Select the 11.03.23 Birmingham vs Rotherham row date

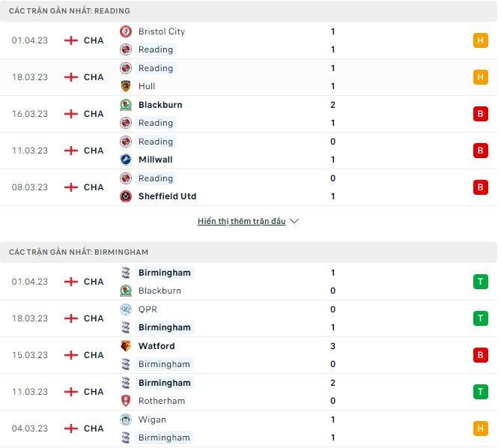[30, 392]
